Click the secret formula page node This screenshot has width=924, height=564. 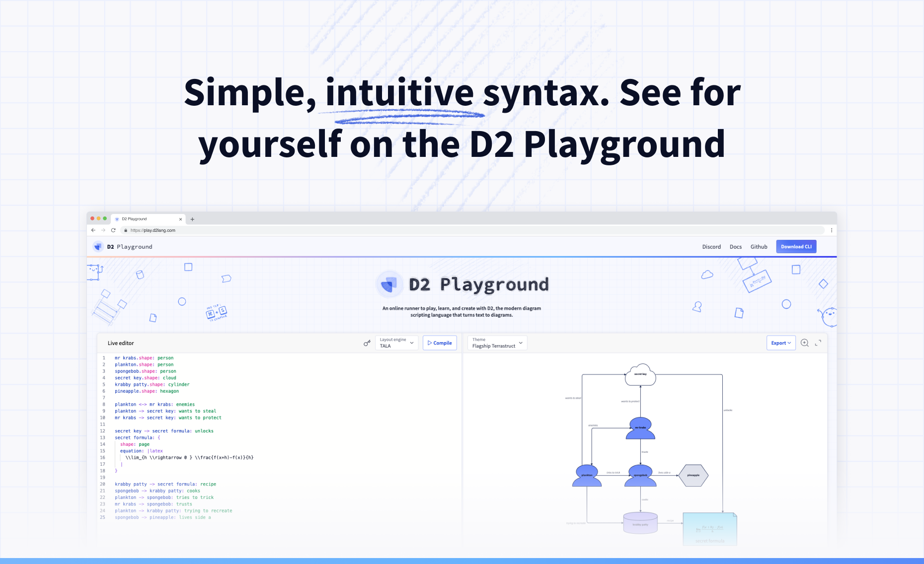710,529
